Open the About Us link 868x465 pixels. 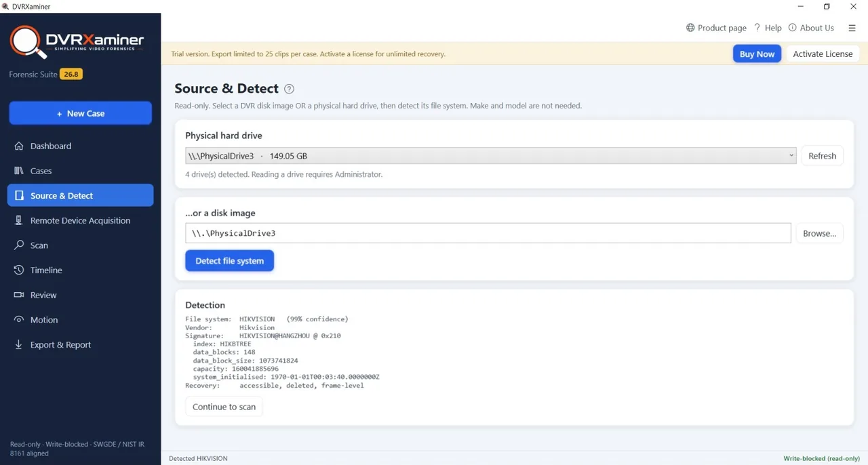(811, 28)
